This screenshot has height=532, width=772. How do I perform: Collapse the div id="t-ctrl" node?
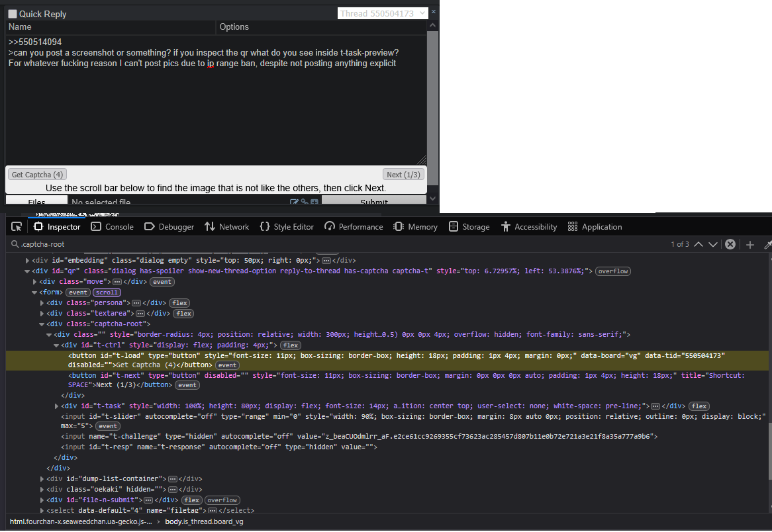coord(56,345)
